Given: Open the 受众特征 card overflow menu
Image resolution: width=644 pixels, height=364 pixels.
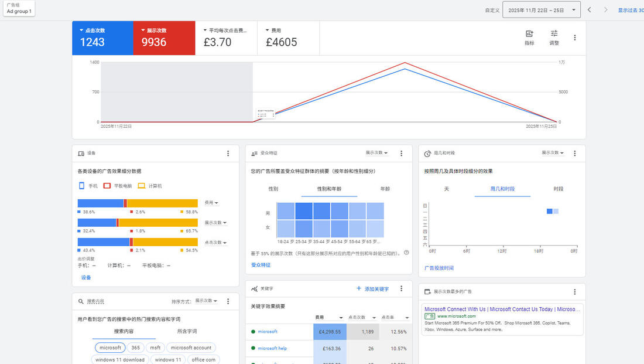Looking at the screenshot, I should tap(401, 154).
